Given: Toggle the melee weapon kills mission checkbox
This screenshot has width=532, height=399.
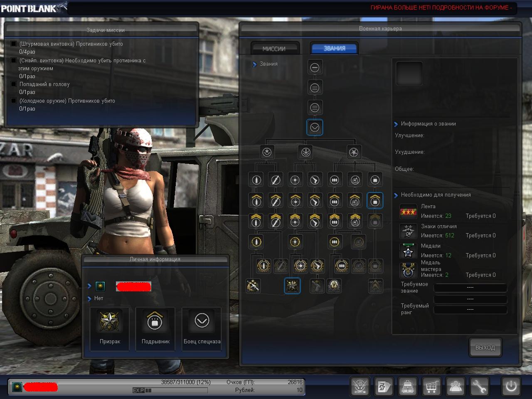Looking at the screenshot, I should point(13,101).
